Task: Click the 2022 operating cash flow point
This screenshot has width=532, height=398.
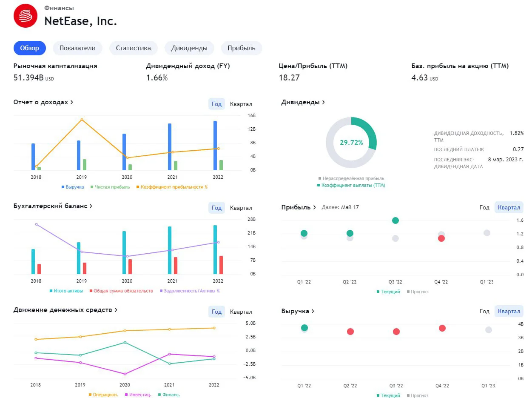Action: coord(214,328)
